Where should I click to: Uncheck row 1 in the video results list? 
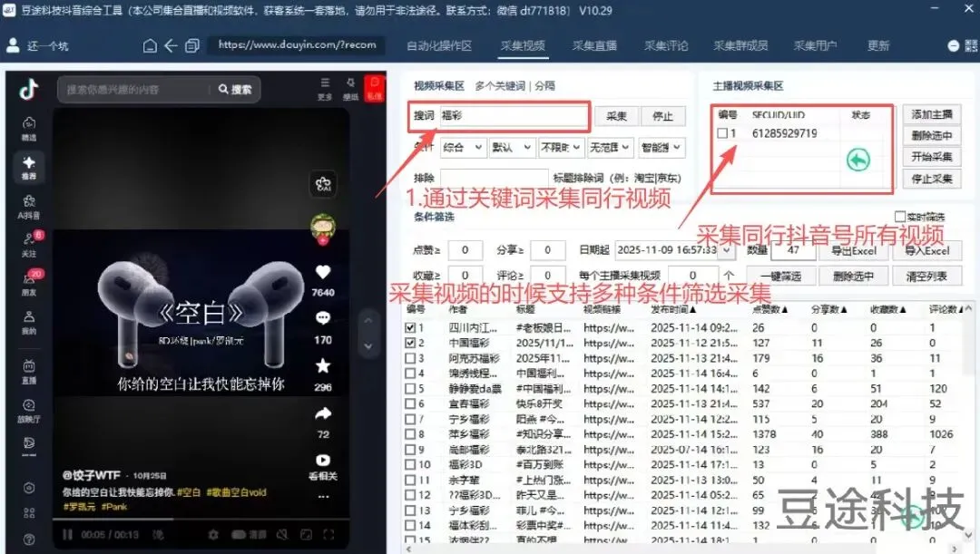tap(408, 328)
